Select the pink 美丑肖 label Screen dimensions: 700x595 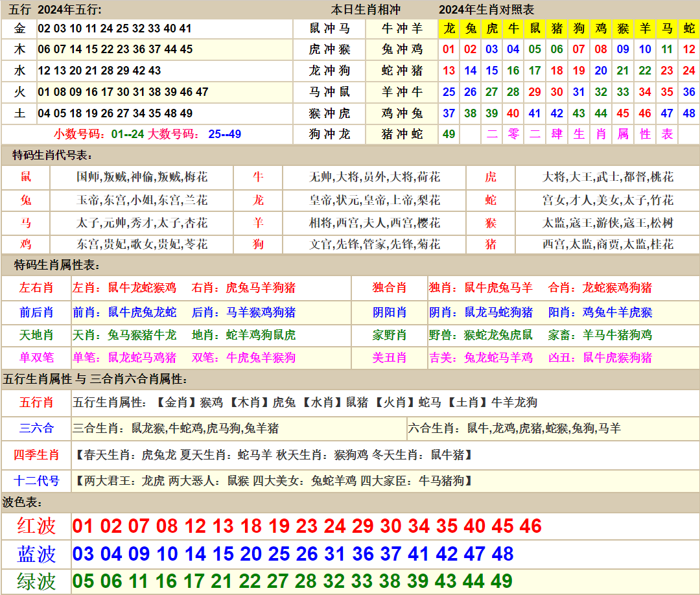(x=389, y=358)
